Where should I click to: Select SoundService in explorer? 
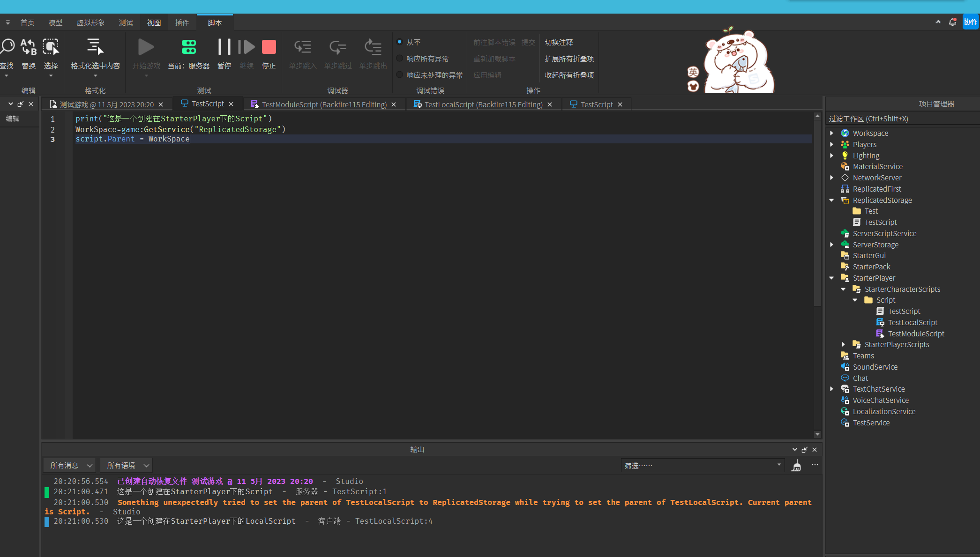[x=875, y=367]
